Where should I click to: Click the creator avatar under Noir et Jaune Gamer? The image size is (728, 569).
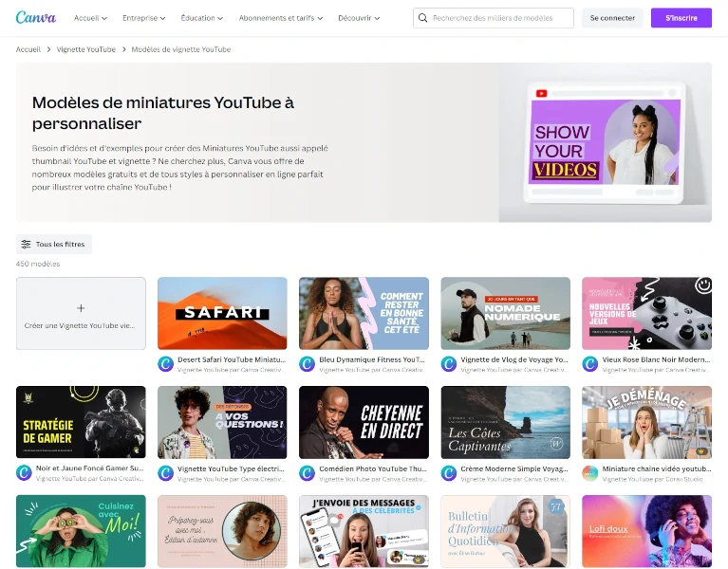click(24, 472)
